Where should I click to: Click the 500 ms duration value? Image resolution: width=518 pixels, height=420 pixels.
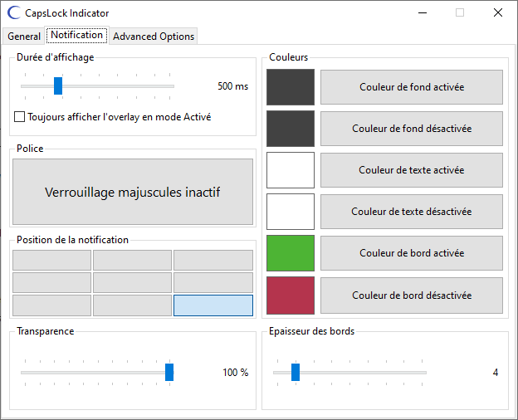[x=233, y=86]
